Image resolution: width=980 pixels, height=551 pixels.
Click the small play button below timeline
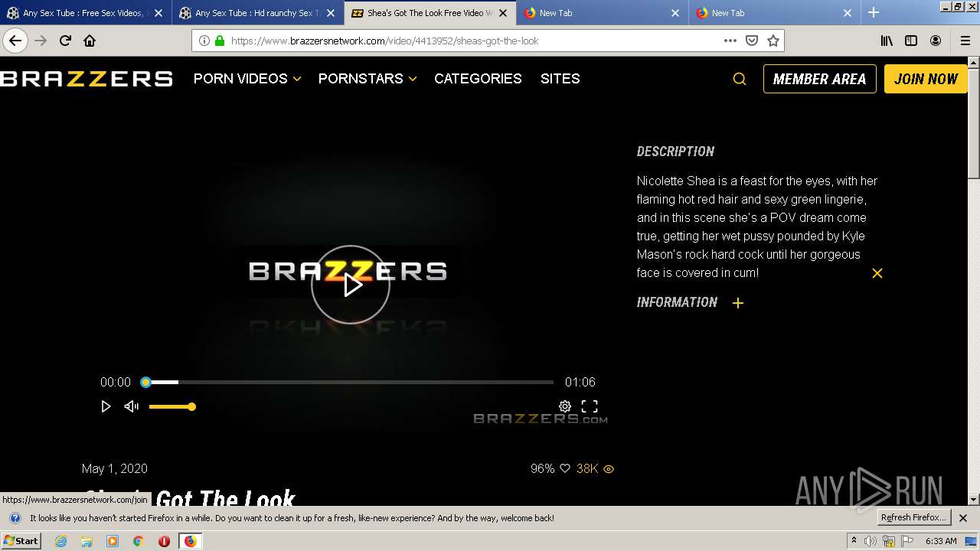click(x=106, y=406)
